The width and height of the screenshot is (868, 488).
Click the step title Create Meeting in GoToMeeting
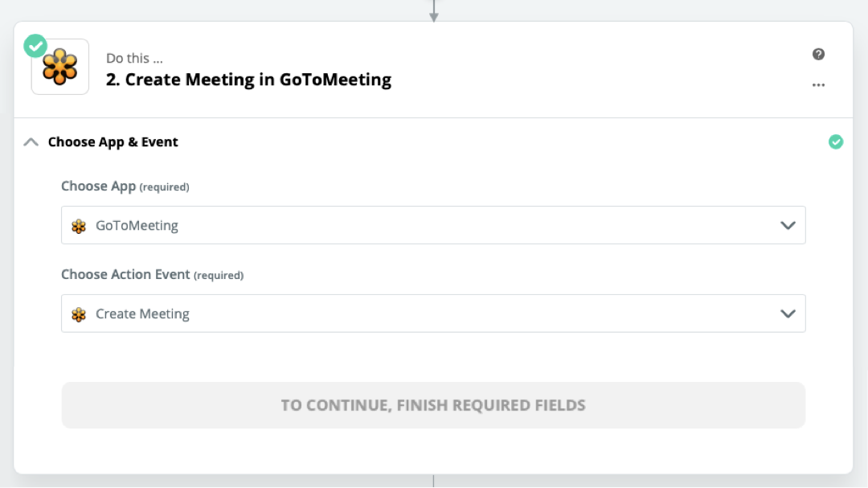pyautogui.click(x=248, y=80)
